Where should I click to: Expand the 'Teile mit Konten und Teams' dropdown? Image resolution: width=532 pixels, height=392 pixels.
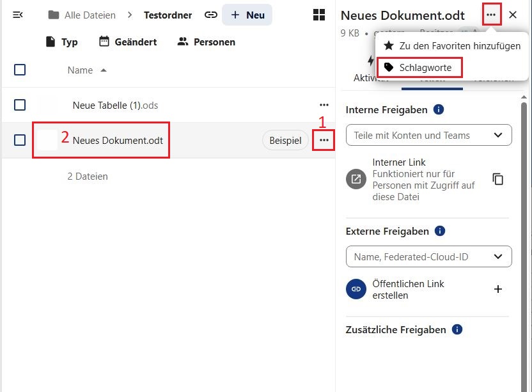(x=498, y=135)
